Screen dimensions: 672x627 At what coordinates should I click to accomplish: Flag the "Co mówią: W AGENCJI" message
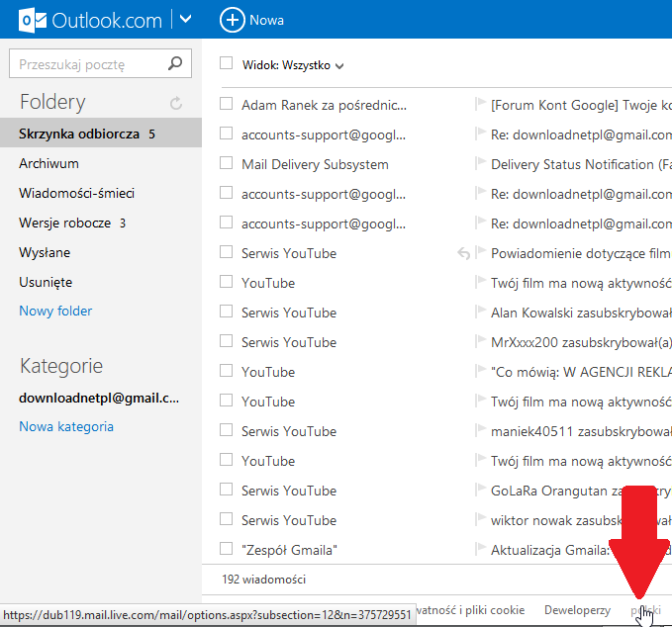pos(480,371)
